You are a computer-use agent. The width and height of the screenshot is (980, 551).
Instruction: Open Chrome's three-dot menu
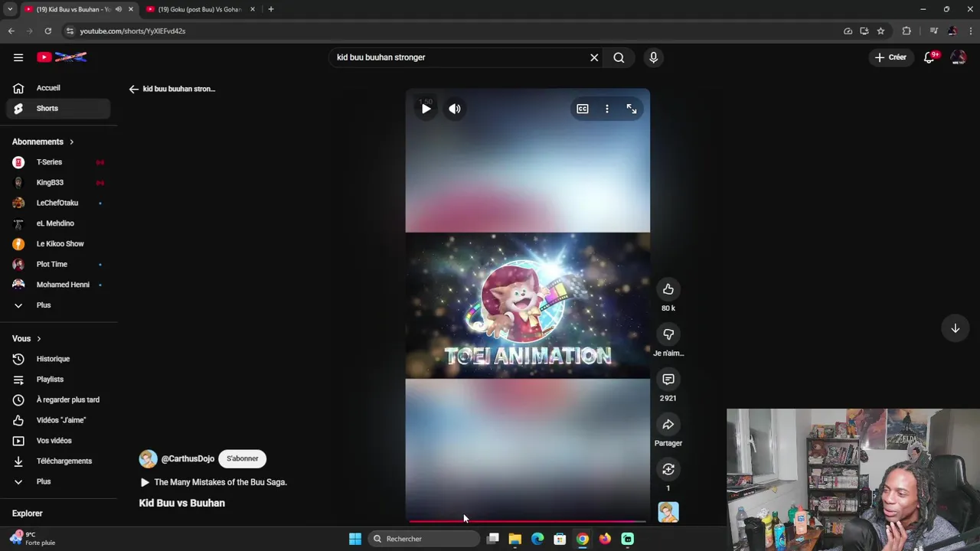971,31
